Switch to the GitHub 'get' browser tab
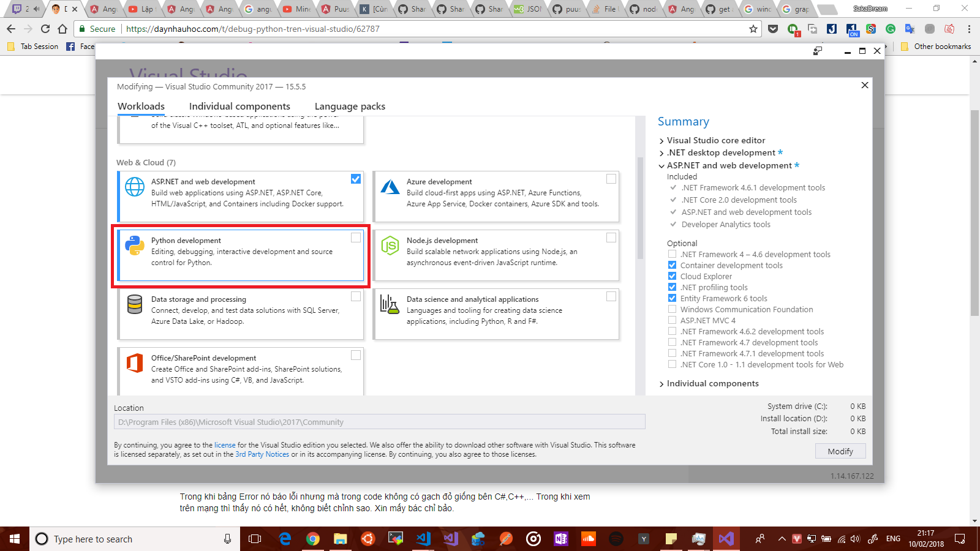Viewport: 980px width, 551px height. pos(718,9)
